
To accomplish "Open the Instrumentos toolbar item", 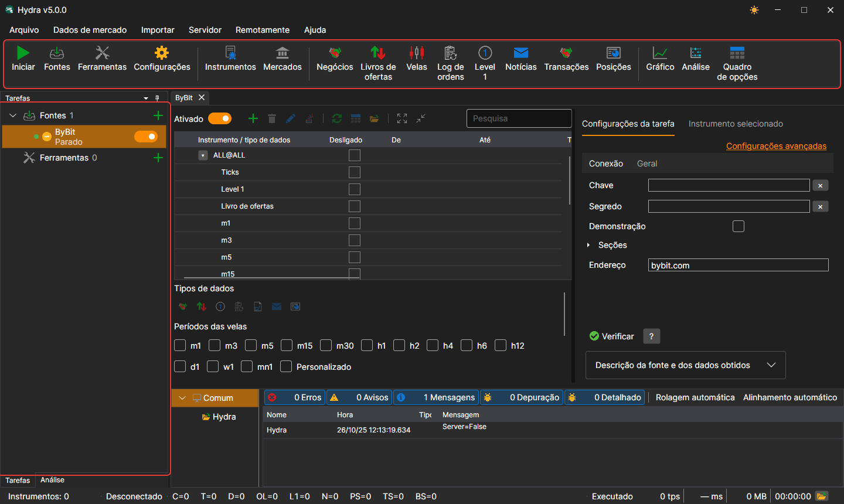I will (230, 59).
